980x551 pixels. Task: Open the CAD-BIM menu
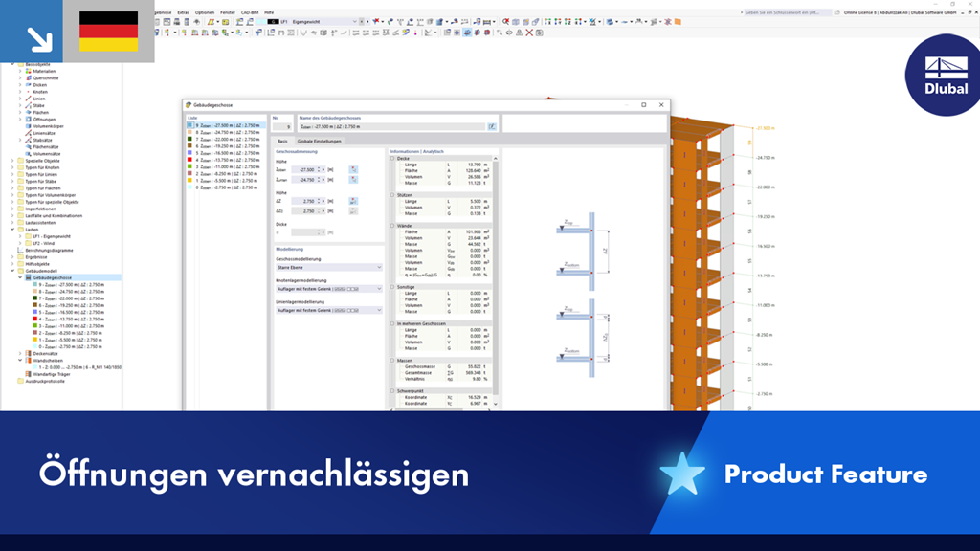250,12
